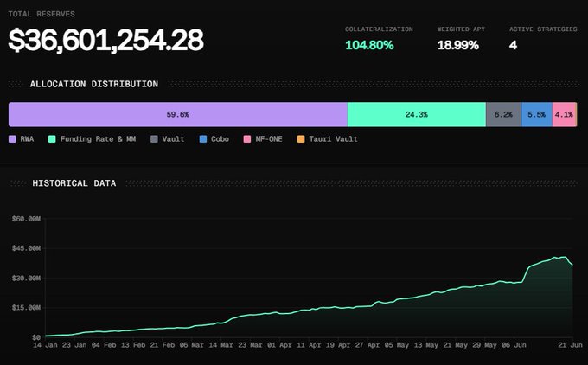Click the ALLOCATION DISTRIBUTION heading
The image size is (588, 365).
(94, 84)
